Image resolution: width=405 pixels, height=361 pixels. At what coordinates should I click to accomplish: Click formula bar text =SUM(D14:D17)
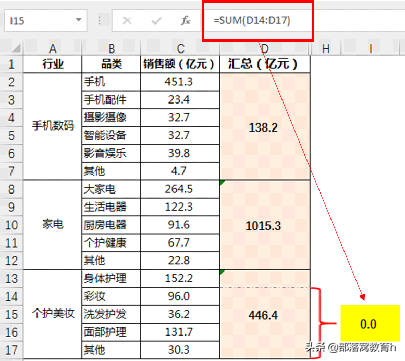[x=252, y=21]
